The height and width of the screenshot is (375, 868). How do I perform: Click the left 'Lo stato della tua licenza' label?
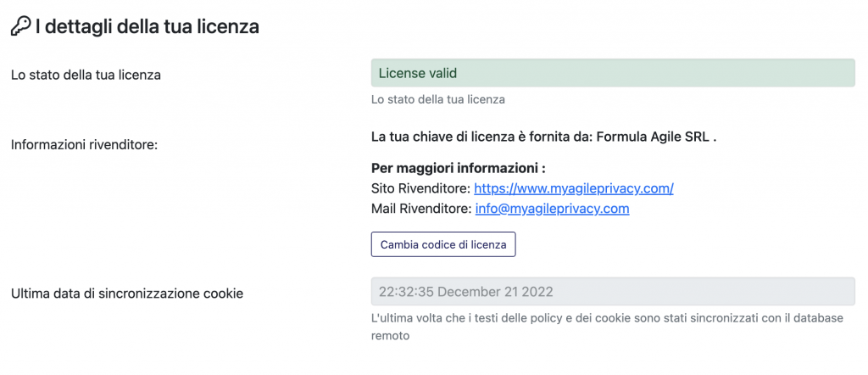click(86, 75)
